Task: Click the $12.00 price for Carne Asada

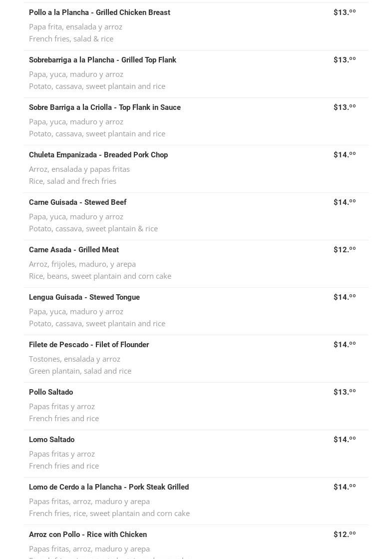Action: pos(345,250)
